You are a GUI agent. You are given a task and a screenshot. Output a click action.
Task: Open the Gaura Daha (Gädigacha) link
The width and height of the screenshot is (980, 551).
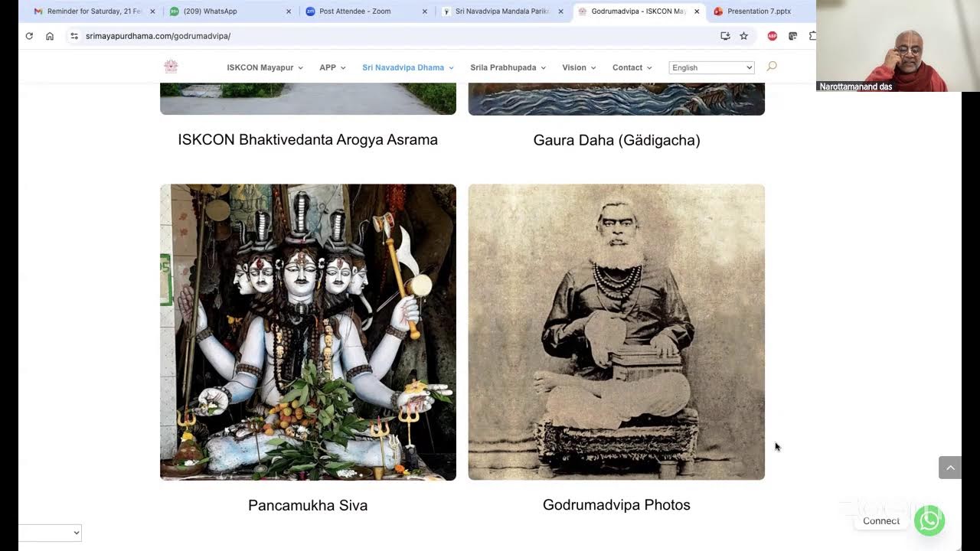[x=616, y=140]
